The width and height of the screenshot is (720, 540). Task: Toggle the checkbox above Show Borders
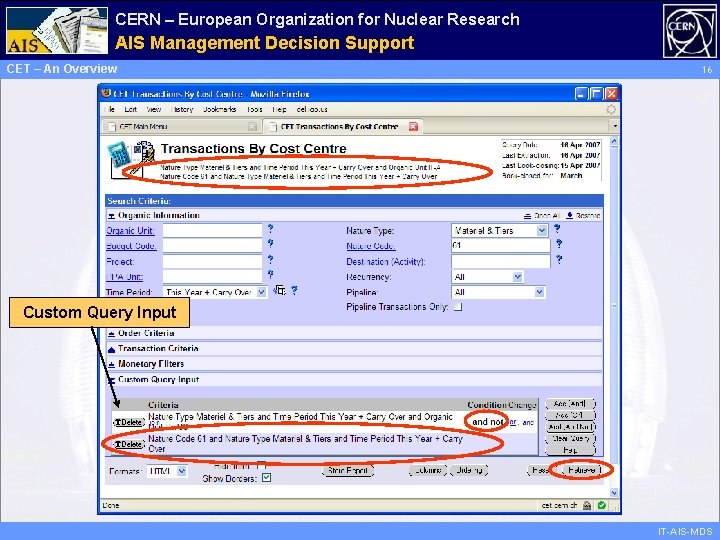tap(261, 466)
